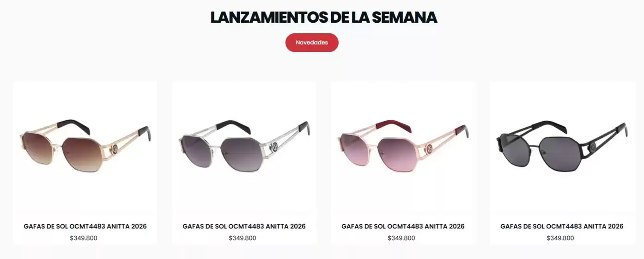
Task: Select the title link of the silver-frame sunglasses
Action: 244,226
